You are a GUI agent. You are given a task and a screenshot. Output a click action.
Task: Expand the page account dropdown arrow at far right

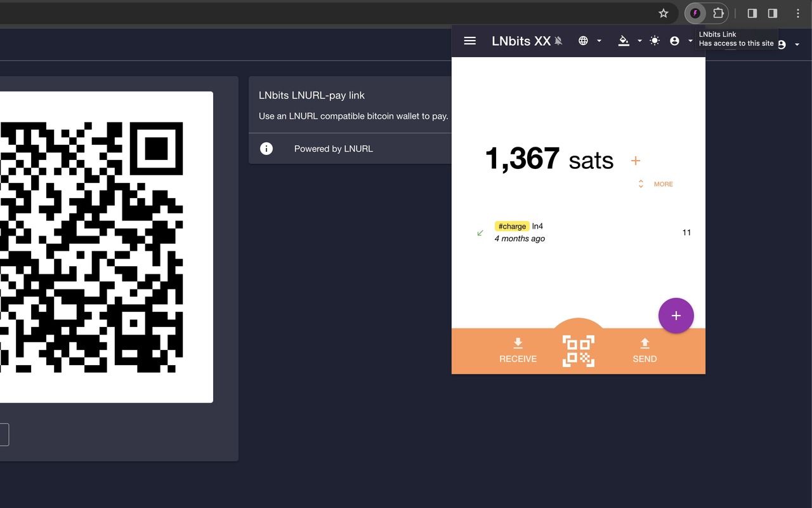(797, 44)
